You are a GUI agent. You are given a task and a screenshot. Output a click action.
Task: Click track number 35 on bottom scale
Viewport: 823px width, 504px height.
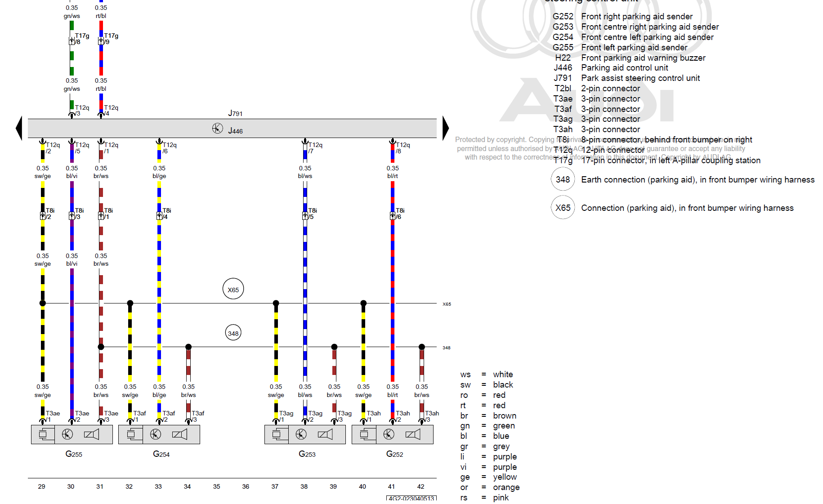click(x=216, y=486)
